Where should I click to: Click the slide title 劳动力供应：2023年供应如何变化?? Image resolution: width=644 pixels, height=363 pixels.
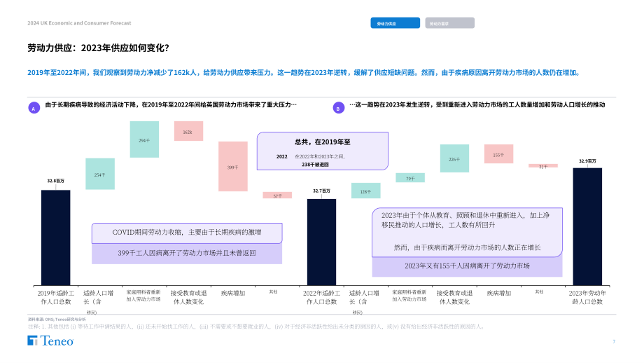(98, 48)
